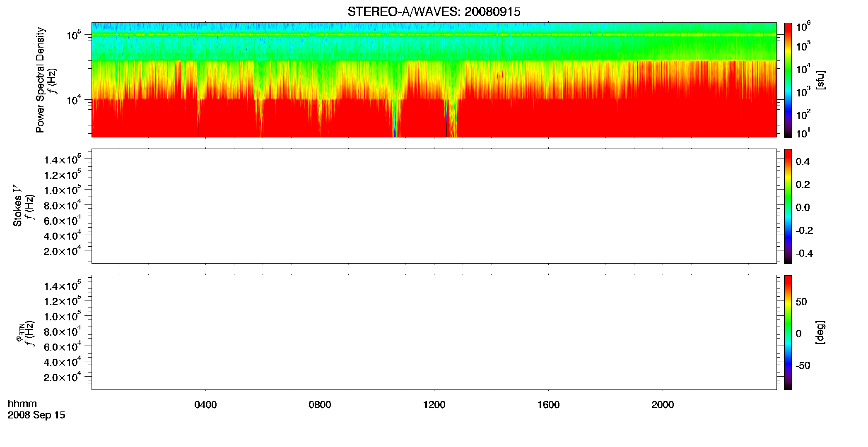The width and height of the screenshot is (868, 447).
Task: Click the -50 tick on the degrees colorbar
Action: tap(803, 365)
